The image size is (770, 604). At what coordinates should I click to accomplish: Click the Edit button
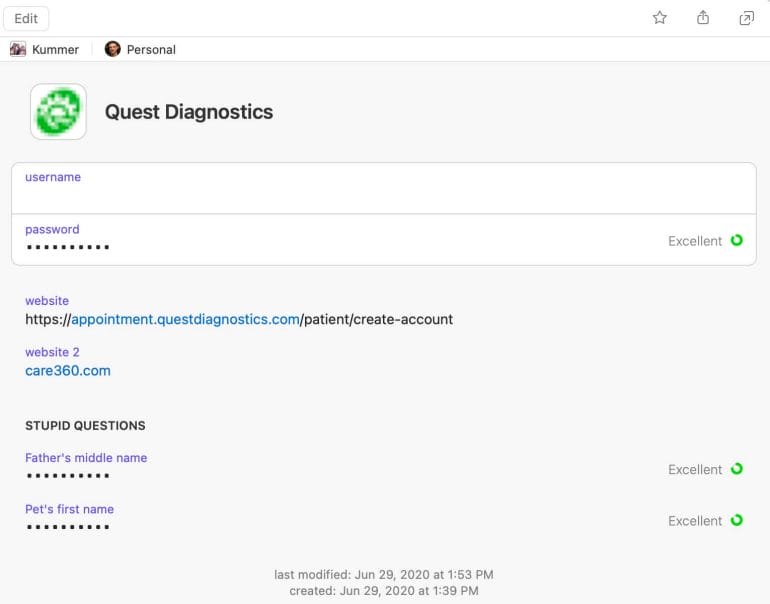click(x=26, y=19)
